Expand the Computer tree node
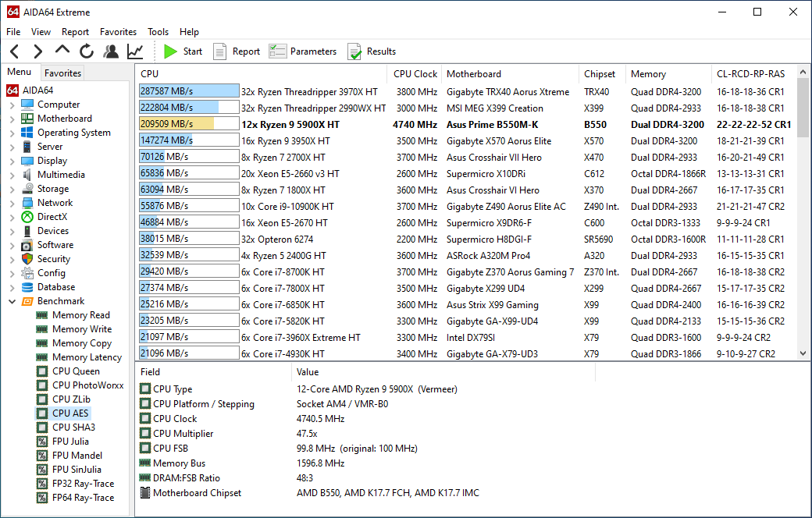The image size is (812, 518). pos(12,105)
